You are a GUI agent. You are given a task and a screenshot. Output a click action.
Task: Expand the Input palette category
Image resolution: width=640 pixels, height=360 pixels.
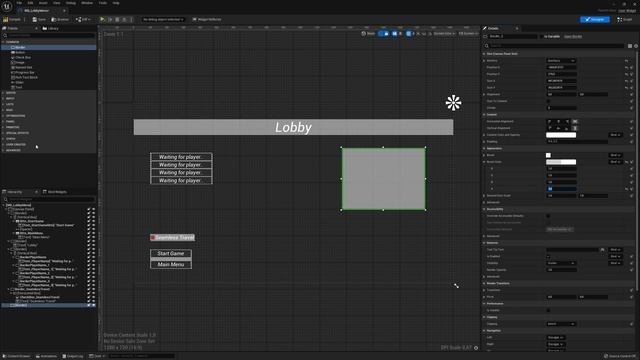tap(3, 98)
